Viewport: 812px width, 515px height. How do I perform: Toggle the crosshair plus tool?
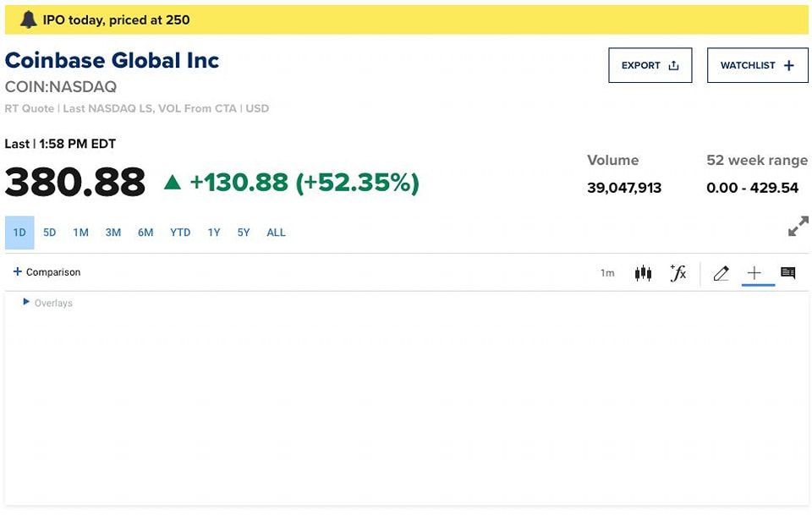click(x=754, y=273)
